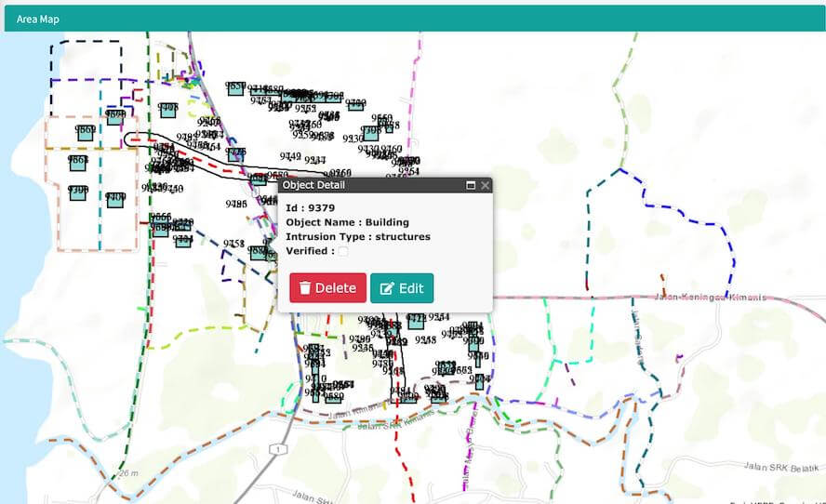Click the red Delete button
The image size is (826, 504).
pos(327,288)
